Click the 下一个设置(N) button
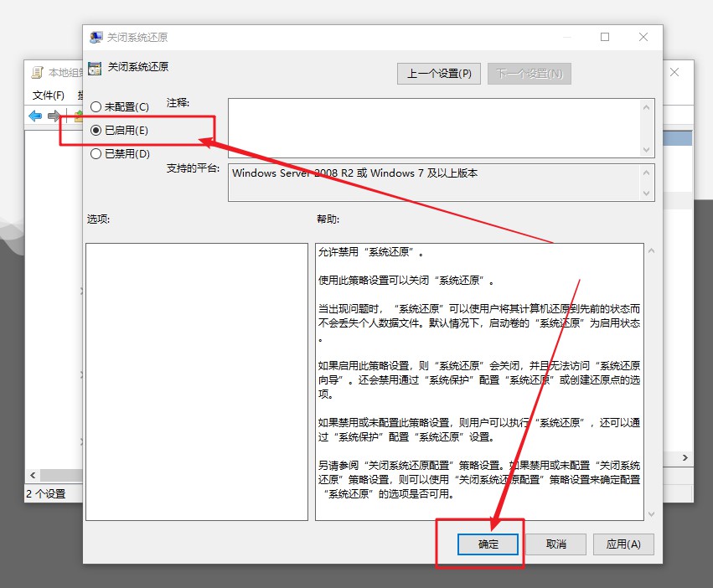 click(x=530, y=74)
